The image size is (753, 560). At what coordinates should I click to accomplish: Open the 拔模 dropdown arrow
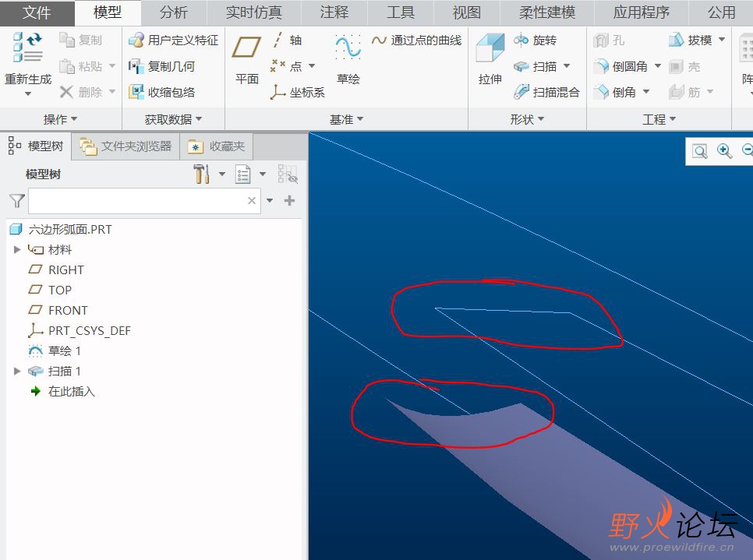click(722, 40)
